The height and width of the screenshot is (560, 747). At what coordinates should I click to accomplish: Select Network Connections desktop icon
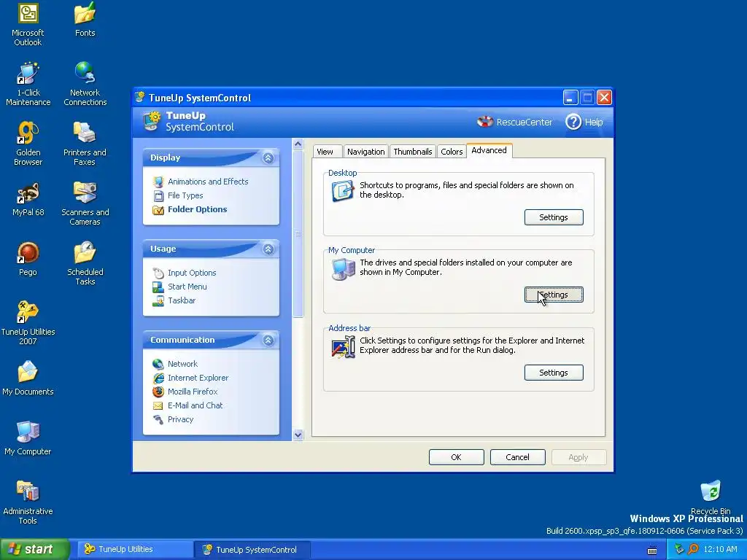85,84
